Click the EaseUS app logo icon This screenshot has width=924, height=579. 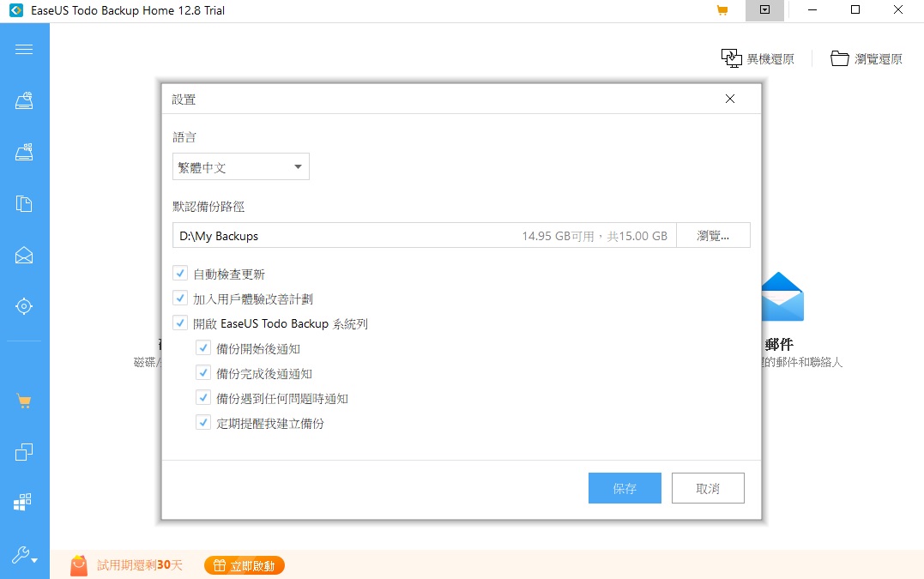click(x=16, y=10)
